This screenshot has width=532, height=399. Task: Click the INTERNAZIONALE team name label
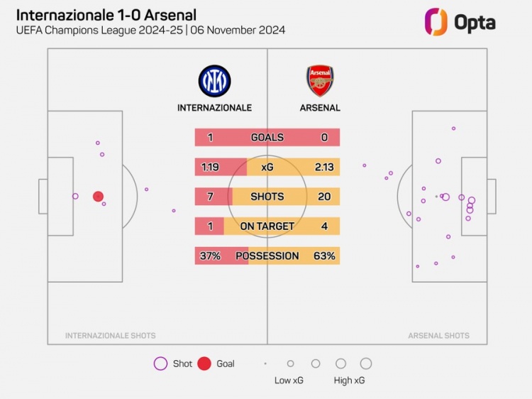click(214, 108)
